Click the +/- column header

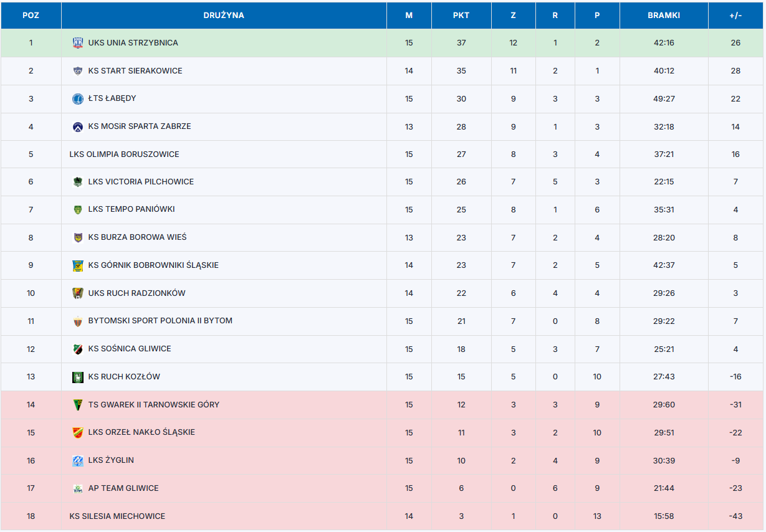pos(735,16)
